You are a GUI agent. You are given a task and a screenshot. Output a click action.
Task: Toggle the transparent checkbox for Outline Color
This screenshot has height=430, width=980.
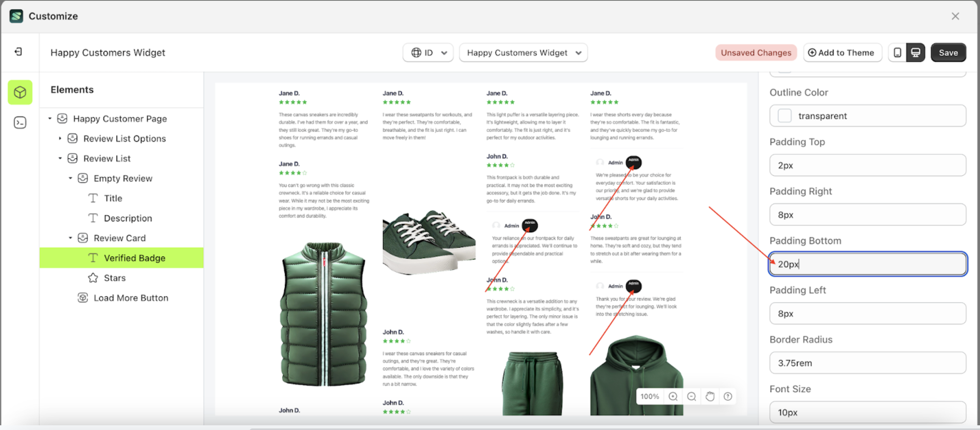[785, 116]
